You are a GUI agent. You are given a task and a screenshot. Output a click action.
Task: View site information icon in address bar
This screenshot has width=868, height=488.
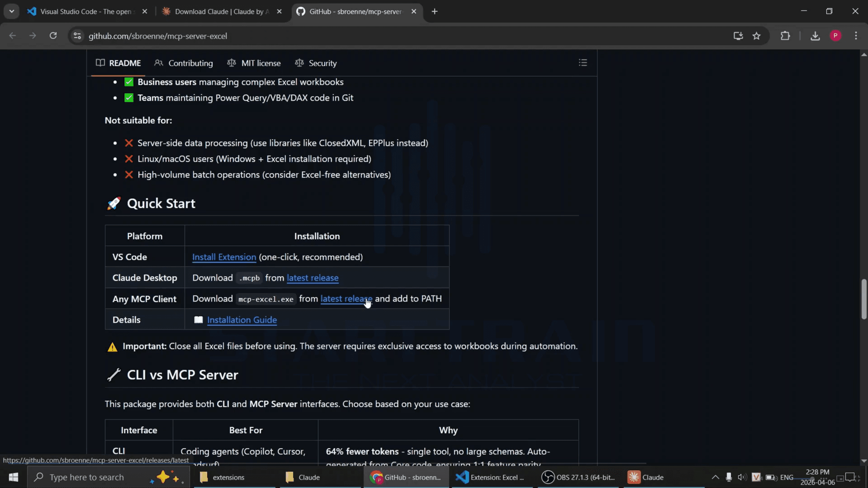click(x=77, y=36)
